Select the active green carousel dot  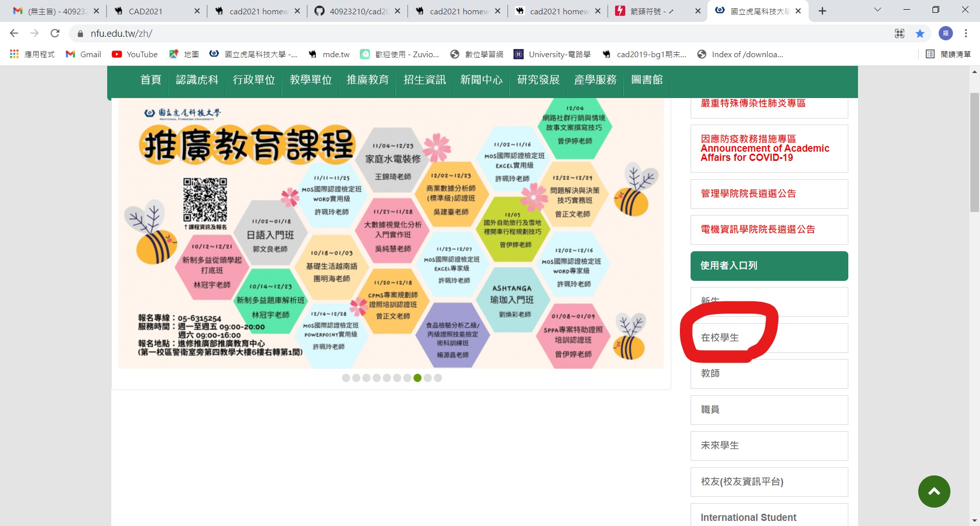[x=418, y=378]
